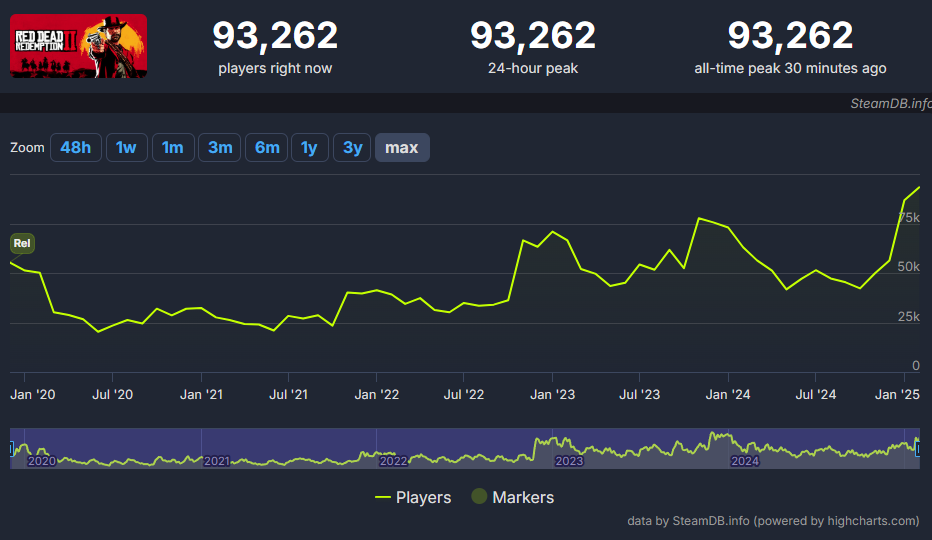Select the 6m zoom range
The image size is (932, 540).
click(267, 147)
